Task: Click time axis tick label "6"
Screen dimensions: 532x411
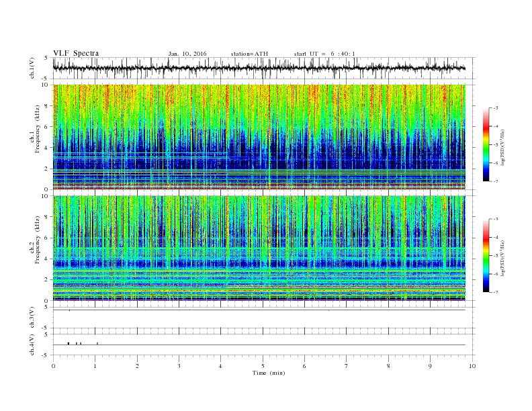Action: coord(304,366)
